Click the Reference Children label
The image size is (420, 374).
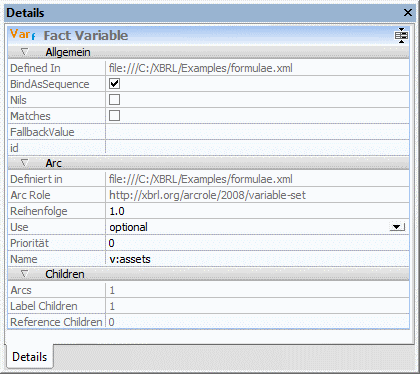point(56,322)
